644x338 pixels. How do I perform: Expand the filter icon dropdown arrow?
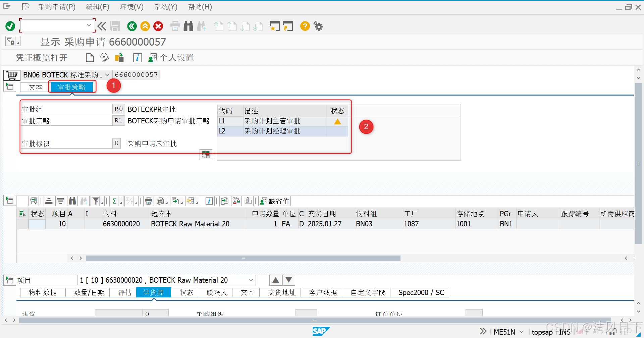pyautogui.click(x=102, y=203)
